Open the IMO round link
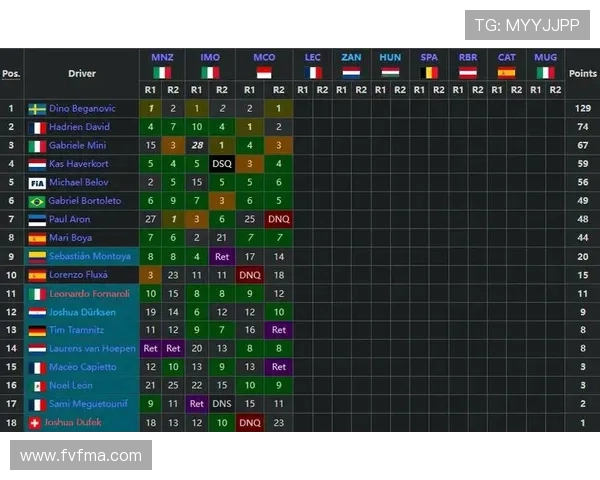 pos(210,57)
